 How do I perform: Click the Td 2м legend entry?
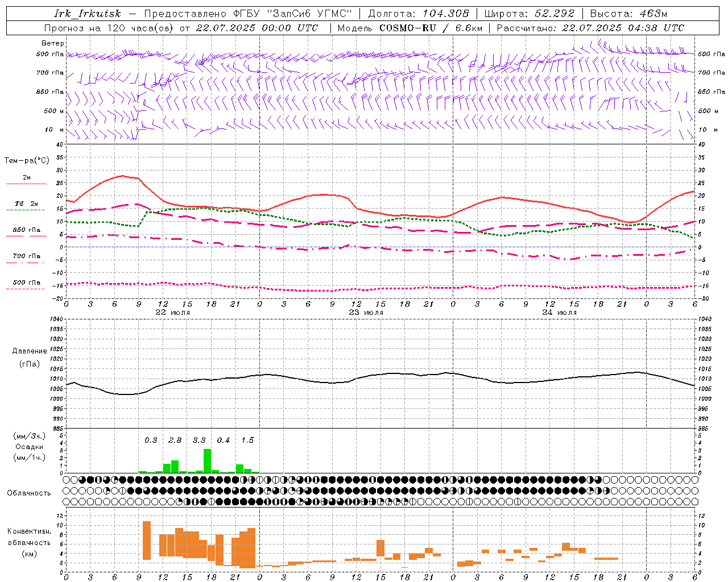click(x=26, y=203)
